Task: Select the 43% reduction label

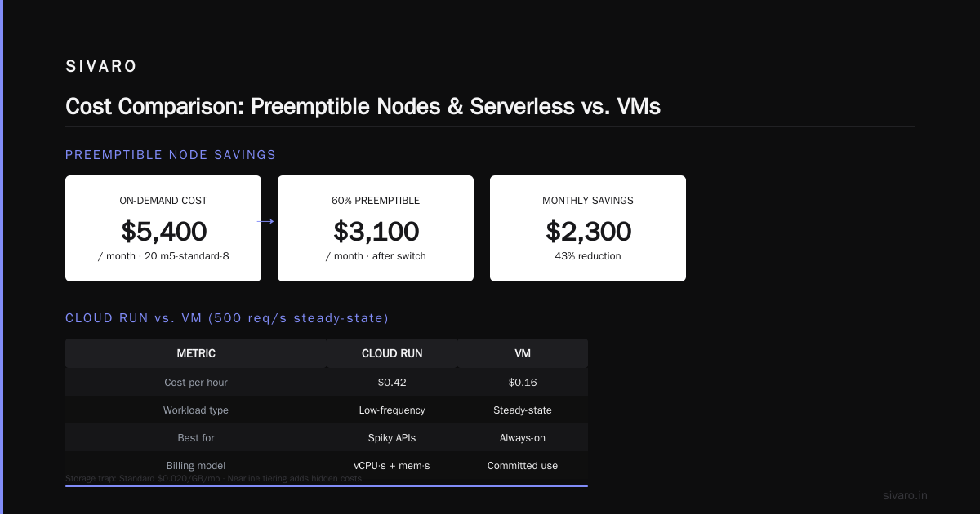Action: point(588,256)
